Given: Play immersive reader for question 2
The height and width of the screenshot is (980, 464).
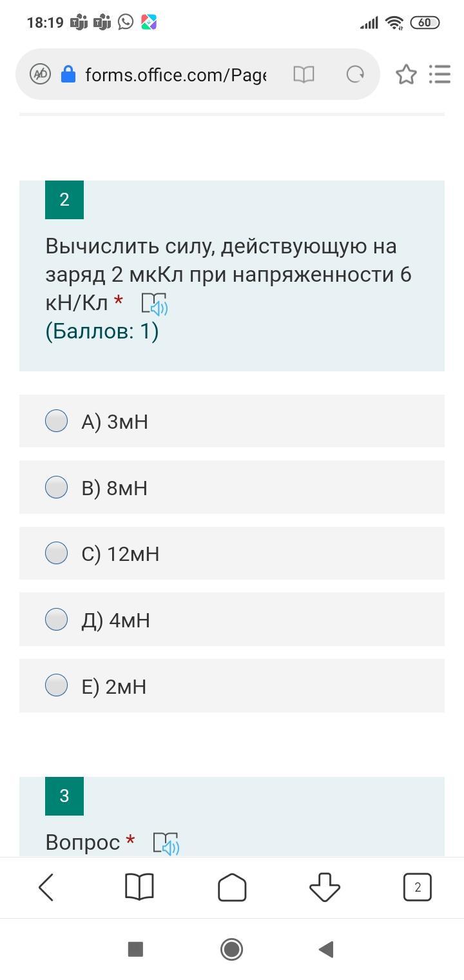Looking at the screenshot, I should pos(155,304).
